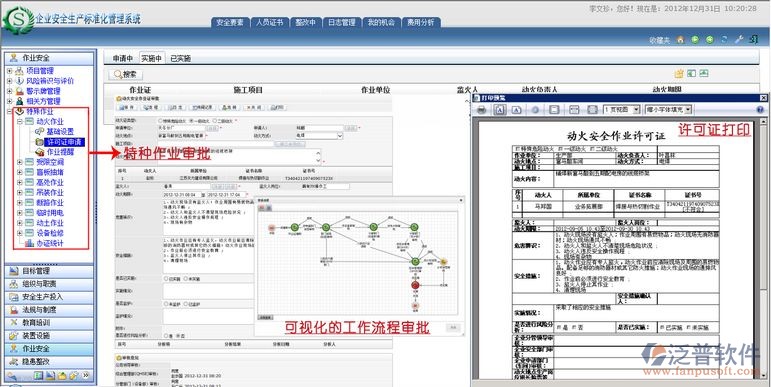Click the refresh icon in top bar
771x387 pixels.
724,40
